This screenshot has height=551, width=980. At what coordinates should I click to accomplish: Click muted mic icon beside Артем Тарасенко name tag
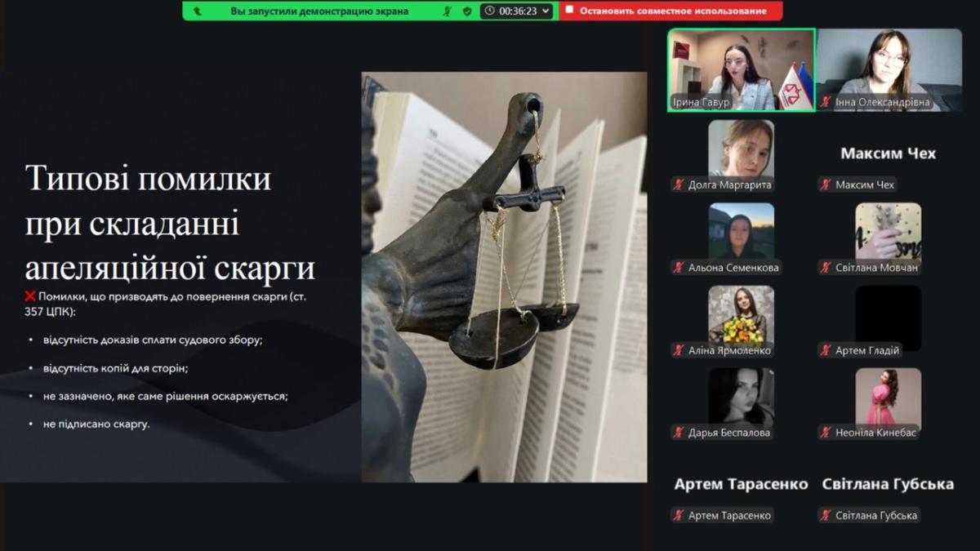[679, 515]
